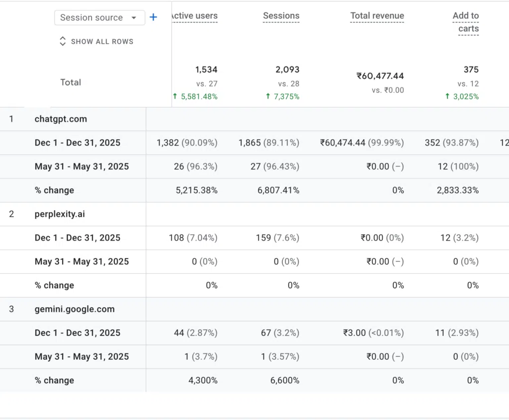Viewport: 509px width, 420px height.
Task: Click chatgpt.com revenue ₹60,474.44 cell
Action: point(362,143)
